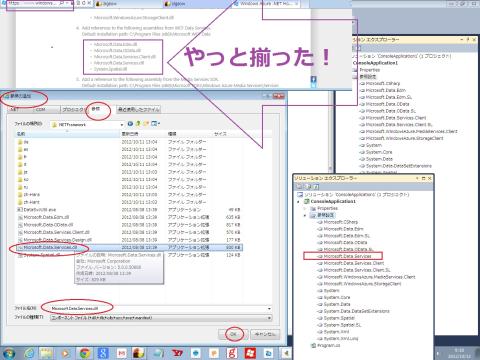Open the Gmail taskbar icon
This screenshot has height=360, width=480.
[121, 353]
